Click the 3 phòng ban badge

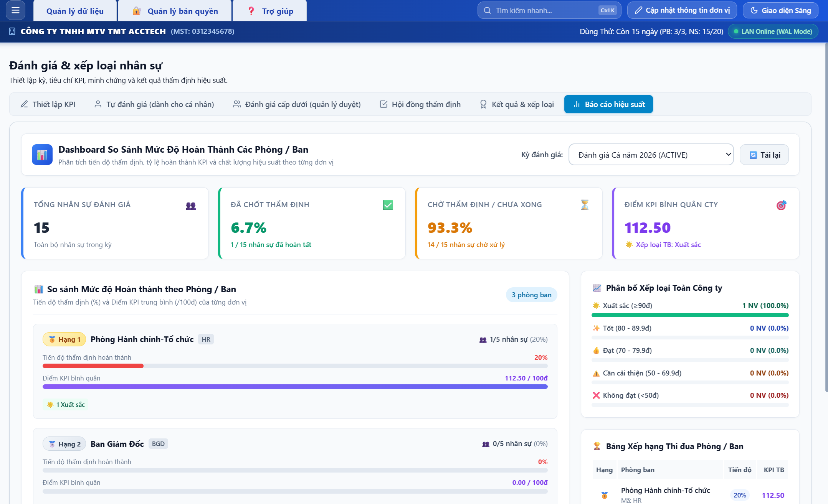[x=531, y=295]
